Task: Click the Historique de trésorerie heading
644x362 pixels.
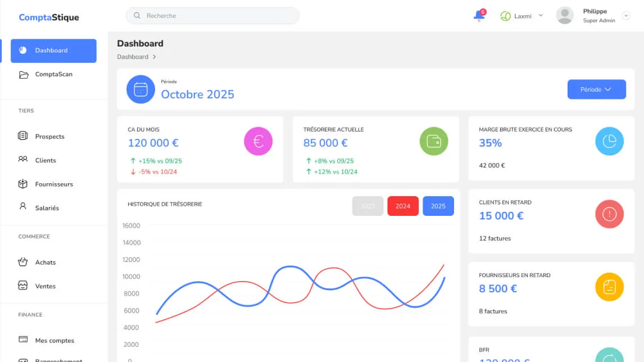Action: tap(165, 204)
